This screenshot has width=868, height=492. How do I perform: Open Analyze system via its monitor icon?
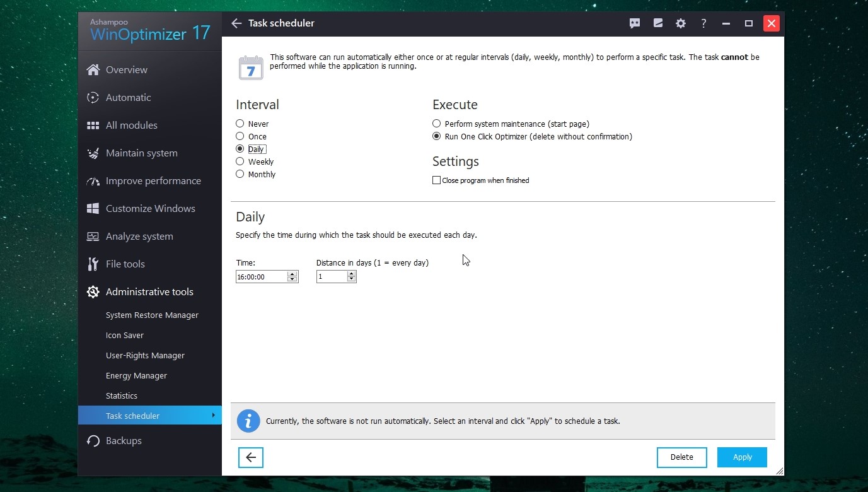93,237
